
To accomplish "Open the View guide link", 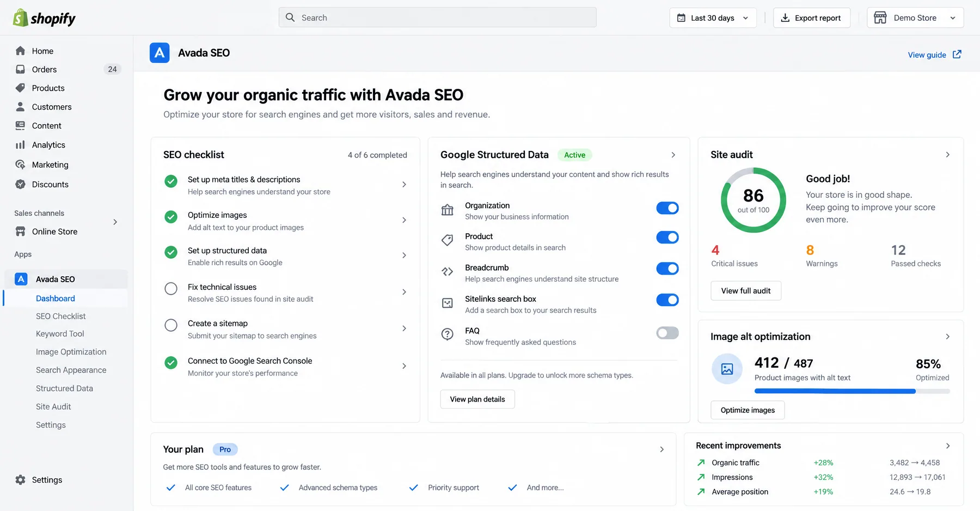I will 935,54.
